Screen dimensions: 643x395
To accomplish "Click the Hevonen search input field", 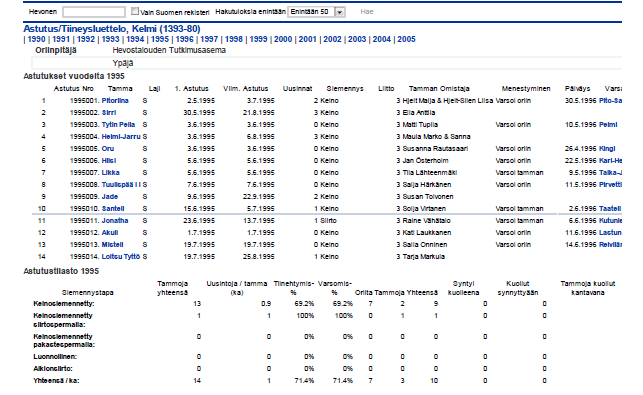I will point(94,12).
